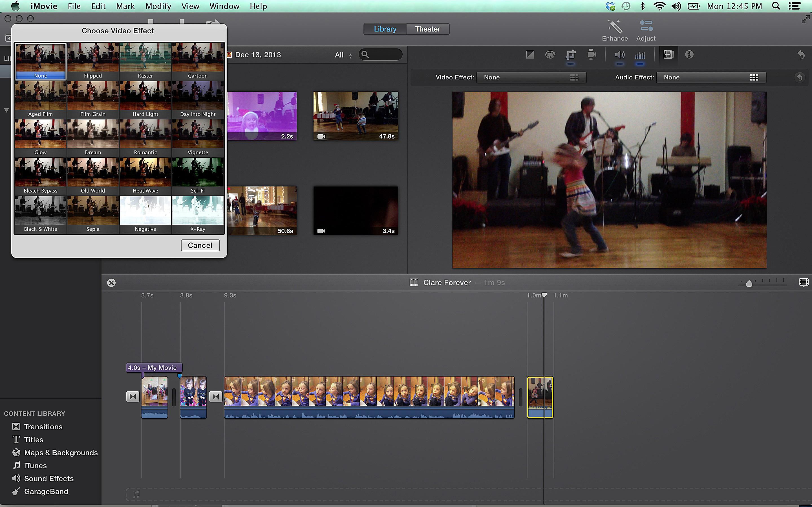Click the Transitions item in Content Library
This screenshot has width=812, height=507.
coord(43,426)
